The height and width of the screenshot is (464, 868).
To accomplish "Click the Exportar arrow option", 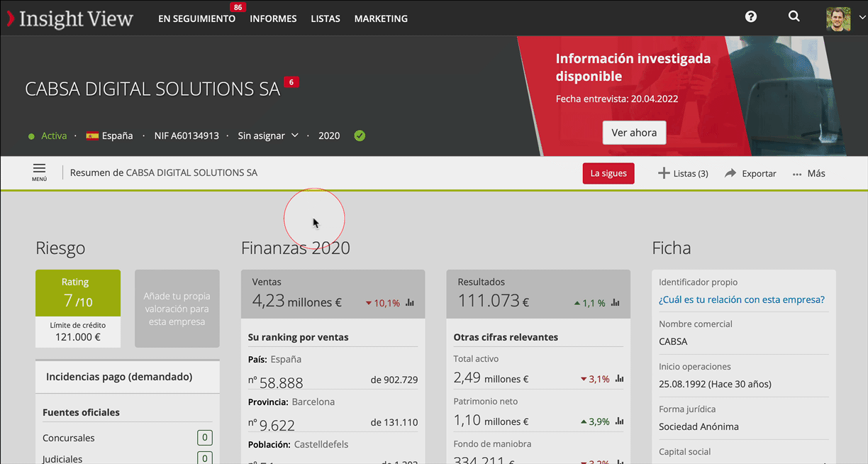I will (750, 174).
